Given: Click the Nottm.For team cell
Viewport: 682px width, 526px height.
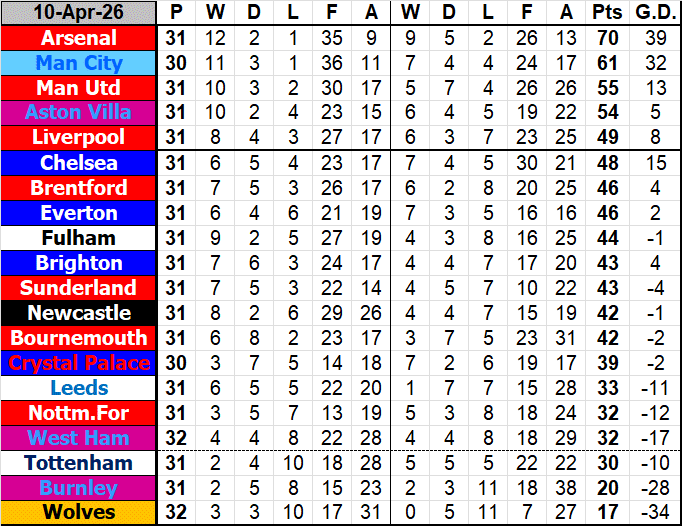Looking at the screenshot, I should [79, 413].
